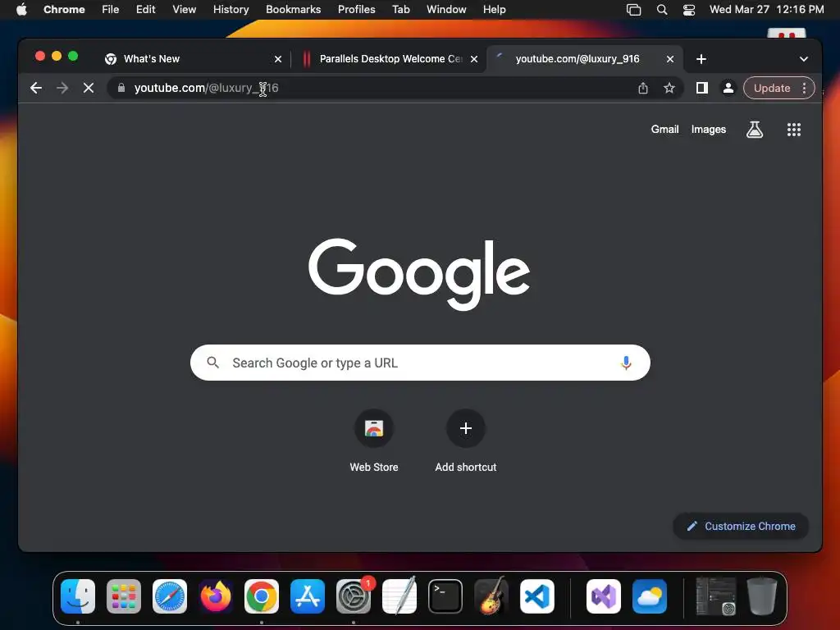Click the magnifier icon in search box
This screenshot has height=630, width=840.
(x=212, y=363)
